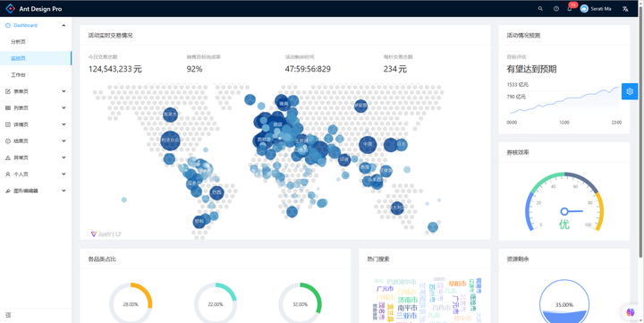The width and height of the screenshot is (644, 323).
Task: Click the 图形编辑器 highlighter icon
Action: [8, 191]
